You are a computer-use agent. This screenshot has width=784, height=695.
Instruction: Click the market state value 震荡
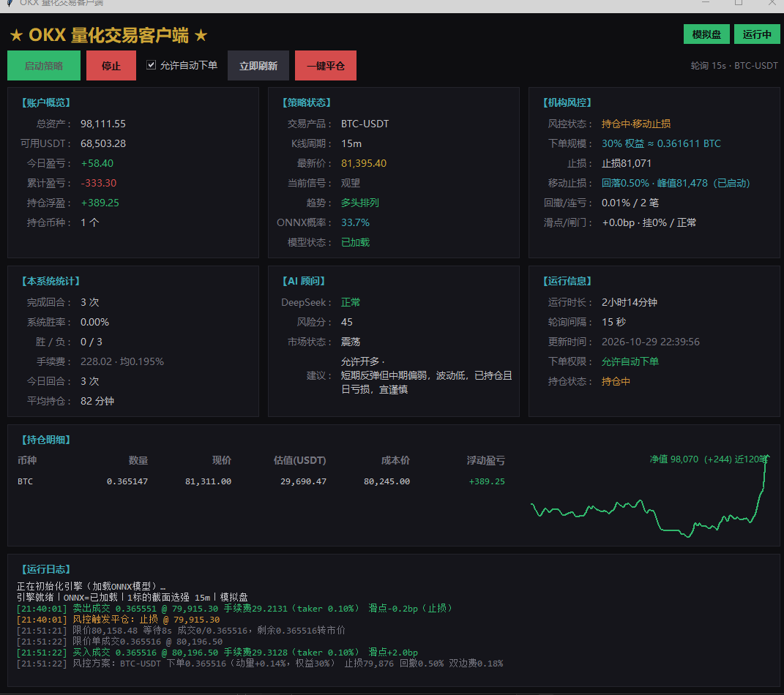351,342
